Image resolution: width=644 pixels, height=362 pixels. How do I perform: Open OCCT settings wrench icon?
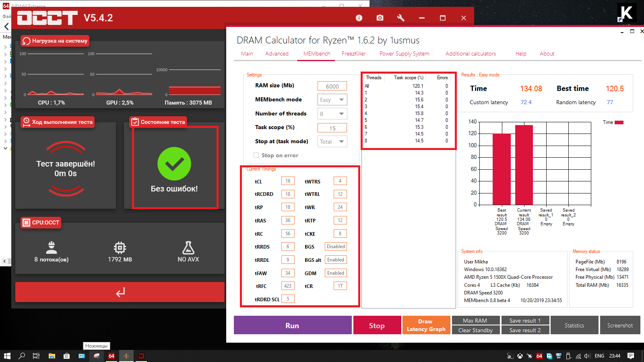400,18
